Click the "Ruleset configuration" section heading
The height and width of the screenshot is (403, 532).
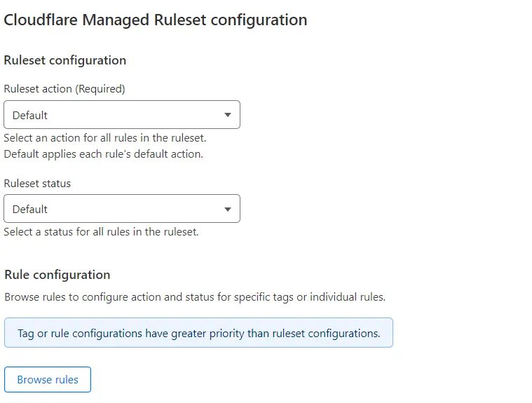pyautogui.click(x=64, y=60)
